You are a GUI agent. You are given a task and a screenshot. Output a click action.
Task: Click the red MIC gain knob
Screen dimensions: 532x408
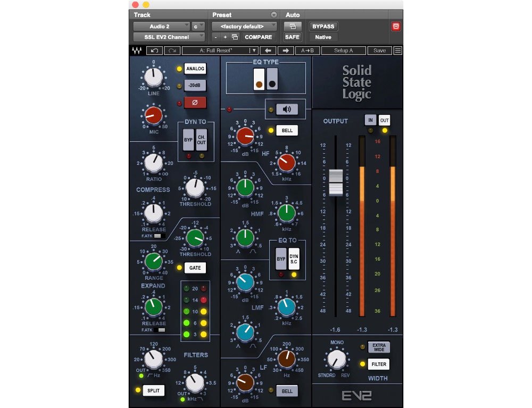click(153, 115)
